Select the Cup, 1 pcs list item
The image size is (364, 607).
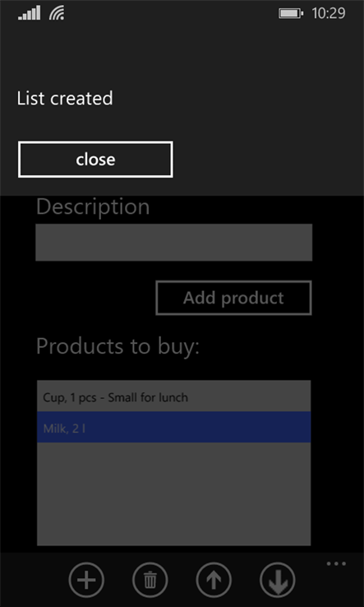click(x=173, y=396)
